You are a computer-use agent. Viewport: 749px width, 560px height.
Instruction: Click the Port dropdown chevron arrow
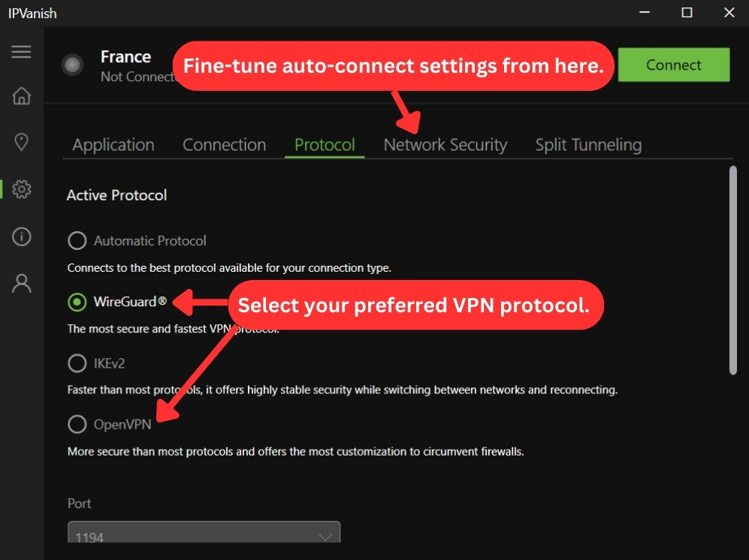(325, 537)
